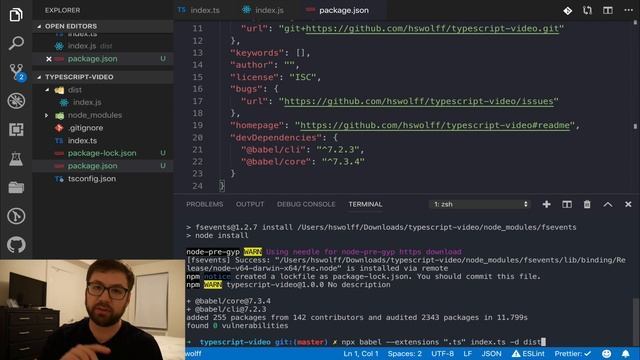This screenshot has width=640, height=360.
Task: Close package.json in Open Editors
Action: 49,59
